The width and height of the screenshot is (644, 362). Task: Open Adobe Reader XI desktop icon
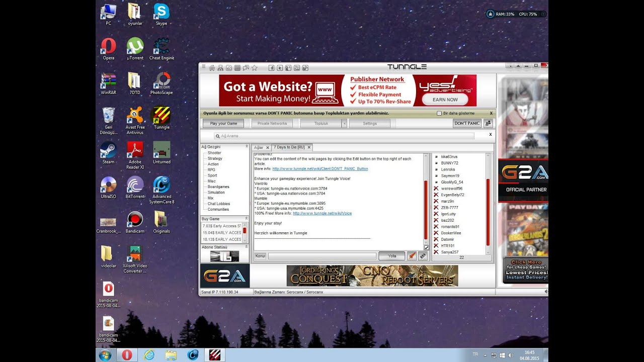click(135, 155)
